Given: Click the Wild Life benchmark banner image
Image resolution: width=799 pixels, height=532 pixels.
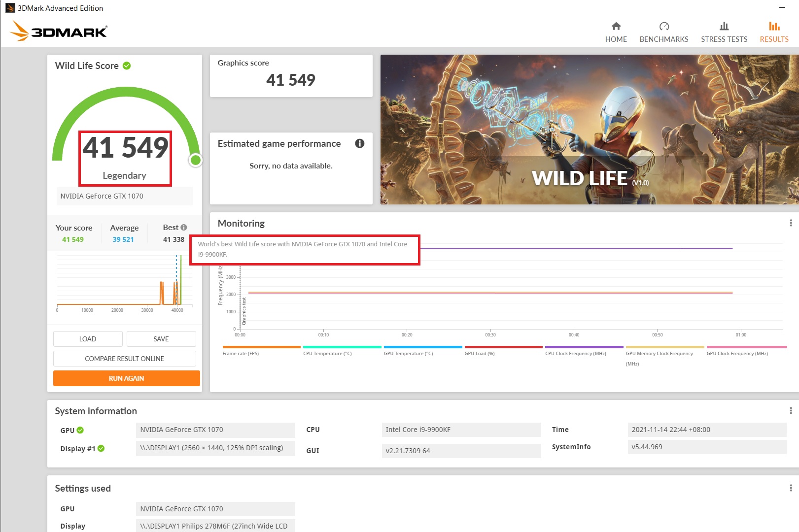Looking at the screenshot, I should [590, 130].
